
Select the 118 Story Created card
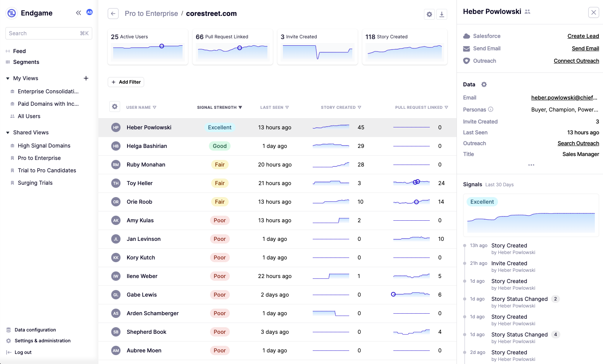pyautogui.click(x=405, y=47)
